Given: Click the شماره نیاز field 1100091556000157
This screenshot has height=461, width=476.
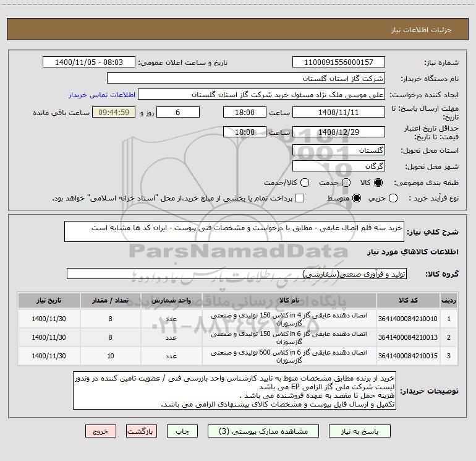Looking at the screenshot, I should [x=339, y=62].
